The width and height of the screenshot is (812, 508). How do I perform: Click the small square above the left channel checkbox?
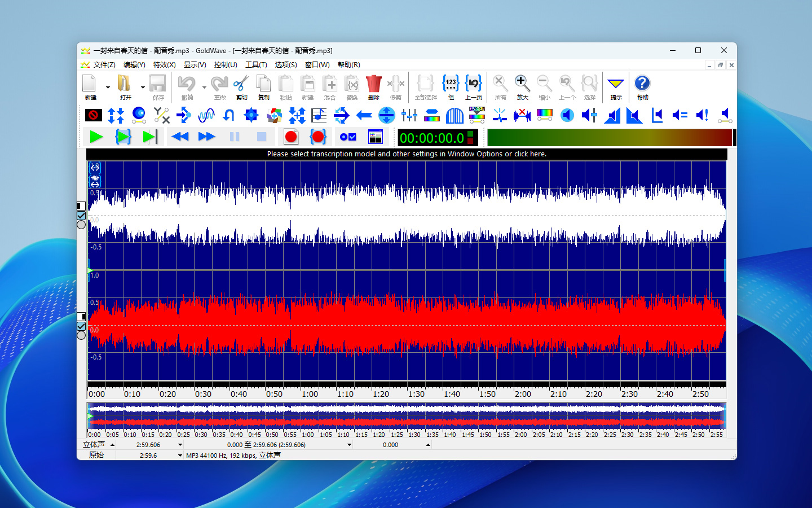[81, 206]
